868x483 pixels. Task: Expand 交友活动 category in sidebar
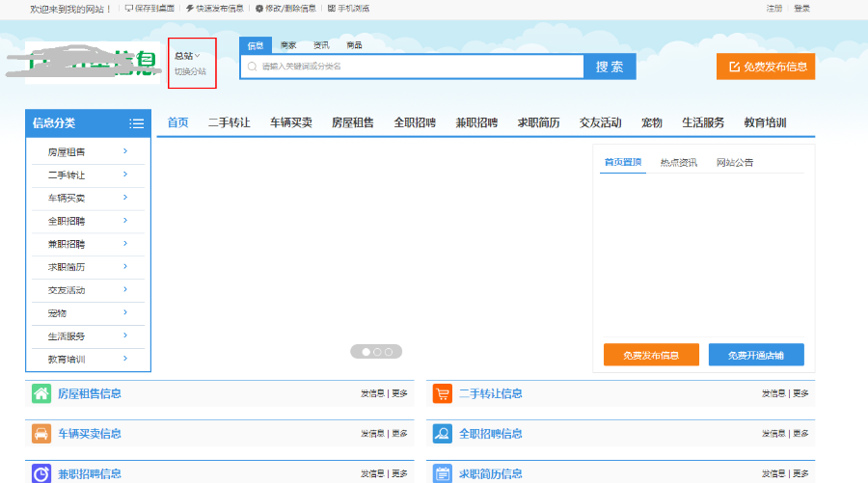pyautogui.click(x=88, y=290)
